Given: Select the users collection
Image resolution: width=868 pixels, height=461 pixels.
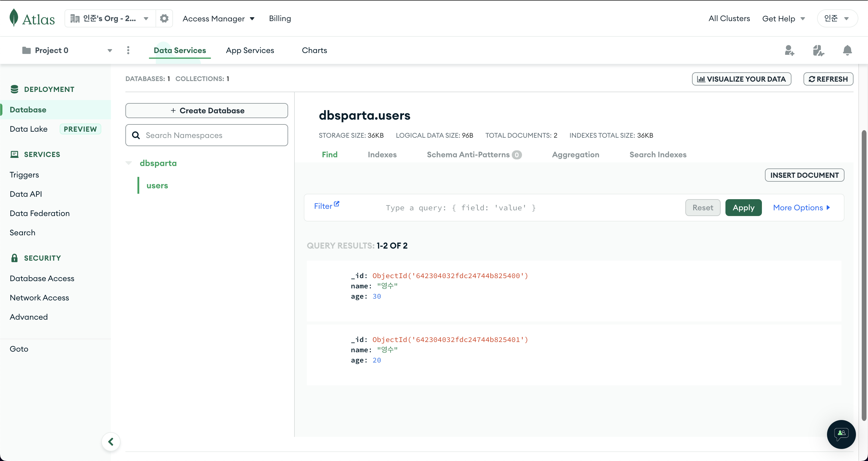Looking at the screenshot, I should point(157,185).
